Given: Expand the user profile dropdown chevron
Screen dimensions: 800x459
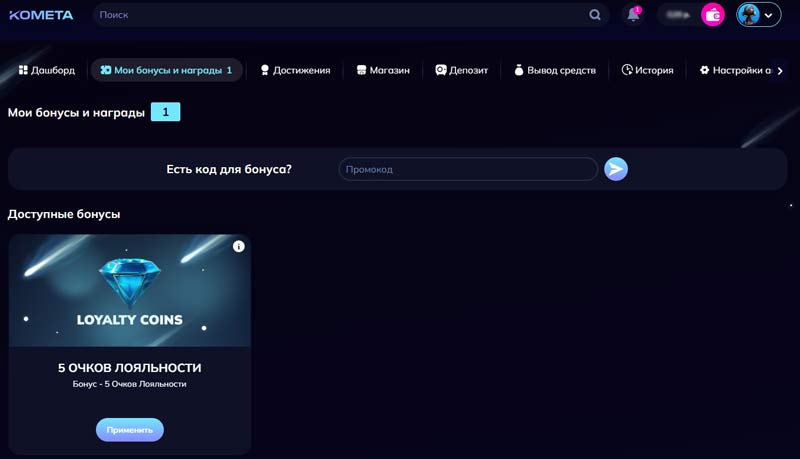Looking at the screenshot, I should pos(769,15).
